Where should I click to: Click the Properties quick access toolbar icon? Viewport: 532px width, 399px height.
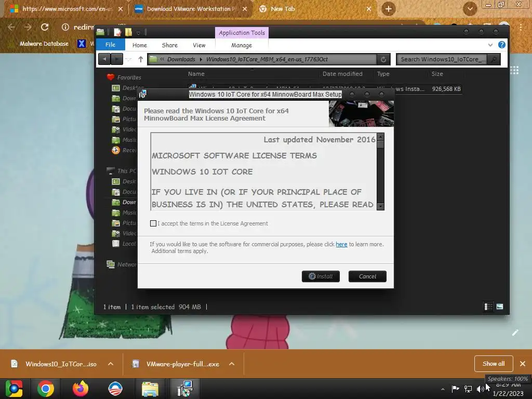coord(117,32)
